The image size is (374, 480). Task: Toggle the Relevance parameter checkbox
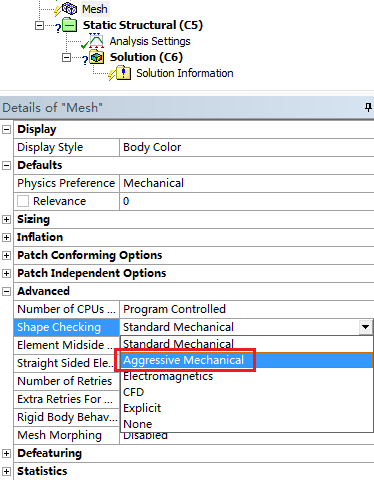coord(23,201)
